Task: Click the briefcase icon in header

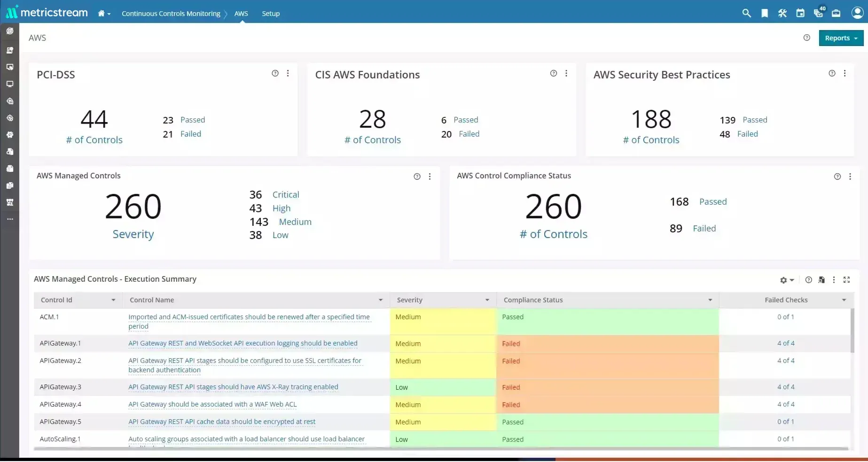Action: pos(836,13)
